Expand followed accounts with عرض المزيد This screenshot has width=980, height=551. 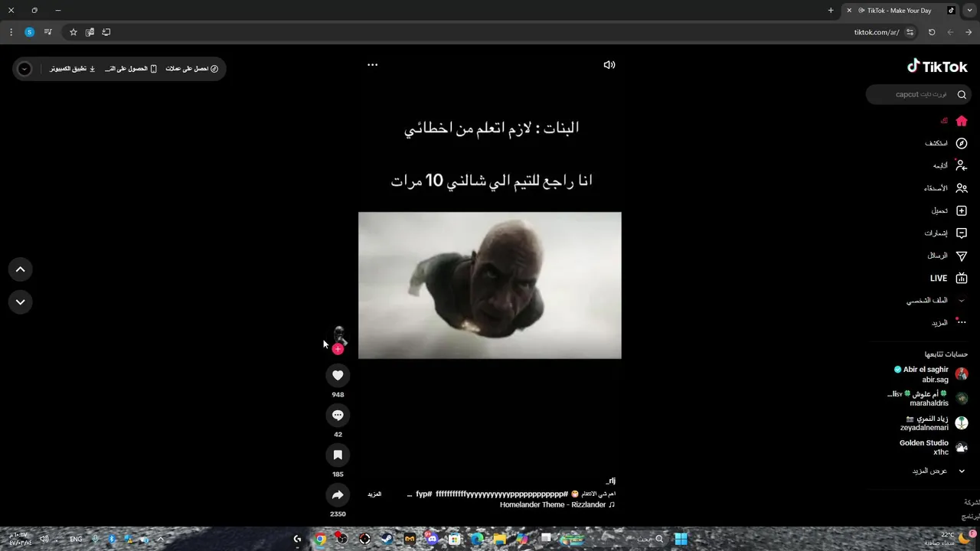click(939, 471)
